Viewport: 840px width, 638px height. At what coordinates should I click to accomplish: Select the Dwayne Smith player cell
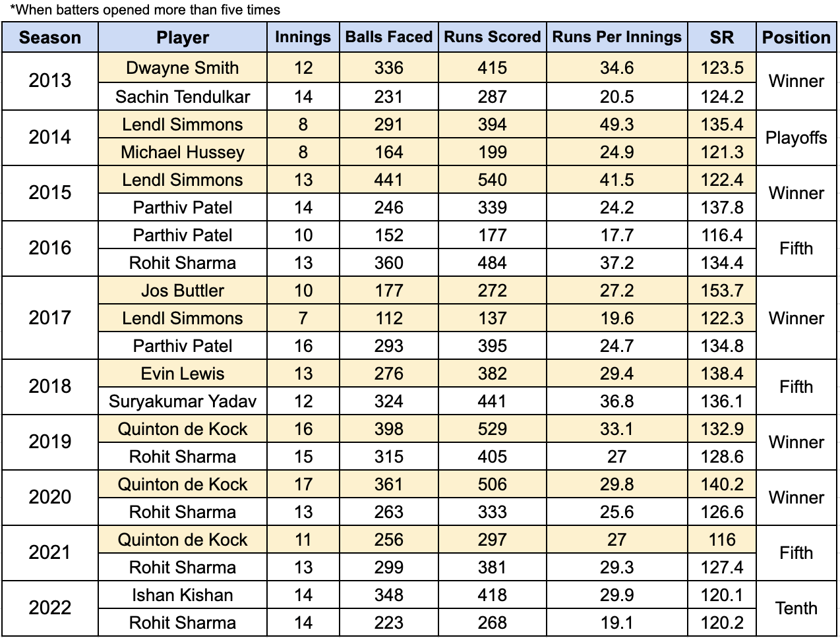[183, 68]
